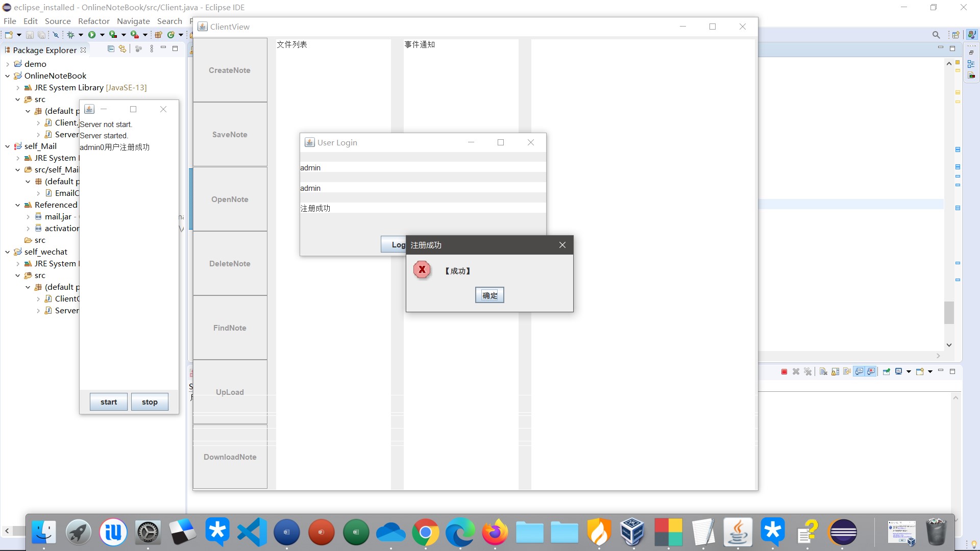Click the DeleteNote button in sidebar
This screenshot has width=980, height=551.
click(230, 263)
